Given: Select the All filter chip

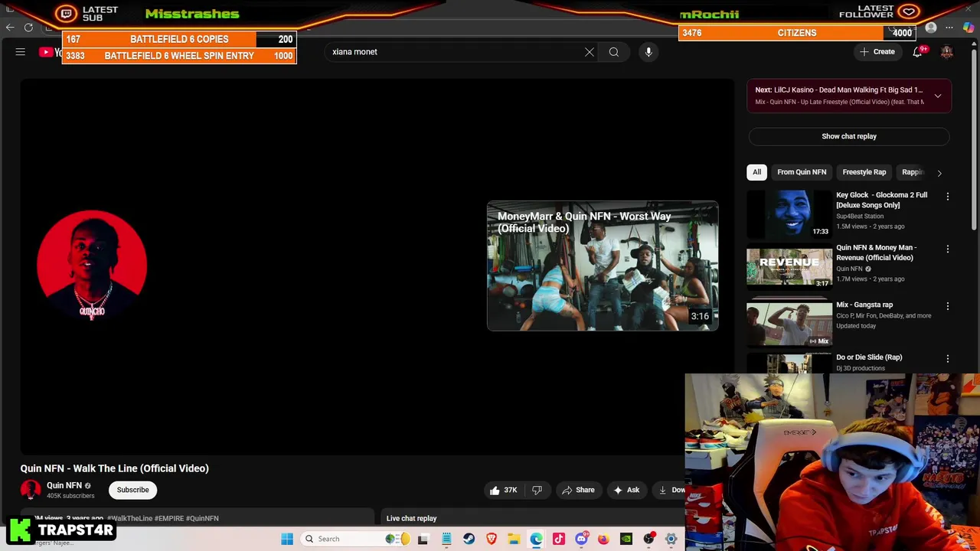Looking at the screenshot, I should (x=756, y=172).
